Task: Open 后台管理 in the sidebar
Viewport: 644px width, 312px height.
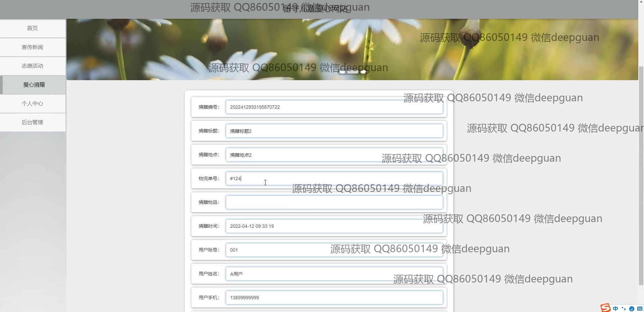Action: [x=33, y=122]
